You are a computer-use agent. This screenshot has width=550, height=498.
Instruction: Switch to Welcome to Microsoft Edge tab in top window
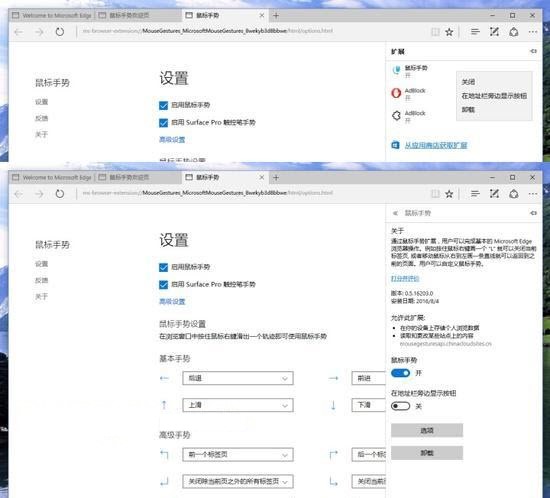(x=52, y=15)
